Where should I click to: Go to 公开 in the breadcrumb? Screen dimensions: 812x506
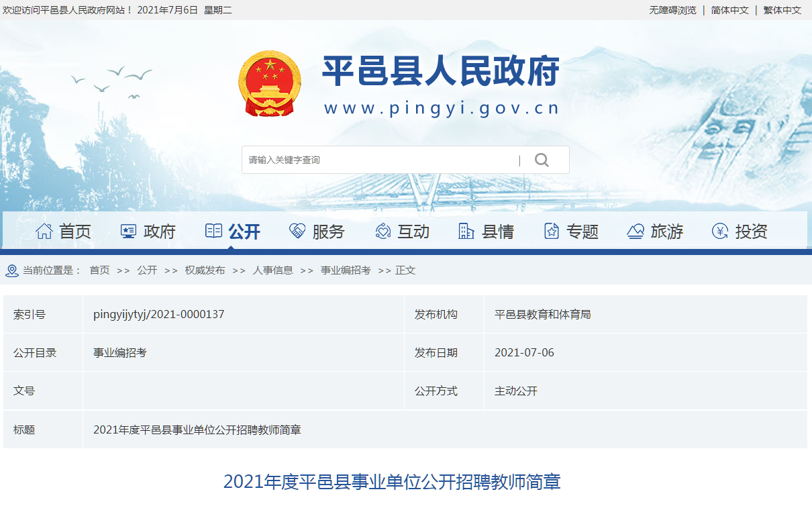click(x=147, y=270)
